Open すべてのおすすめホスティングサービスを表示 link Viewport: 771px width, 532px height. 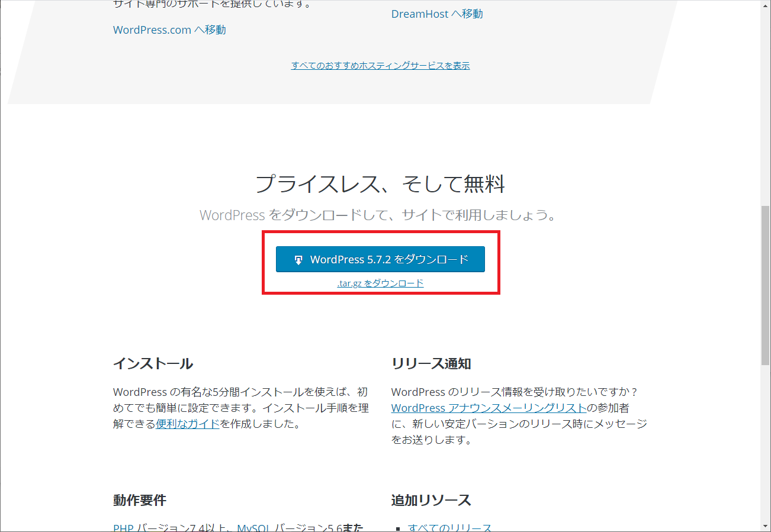pyautogui.click(x=380, y=66)
